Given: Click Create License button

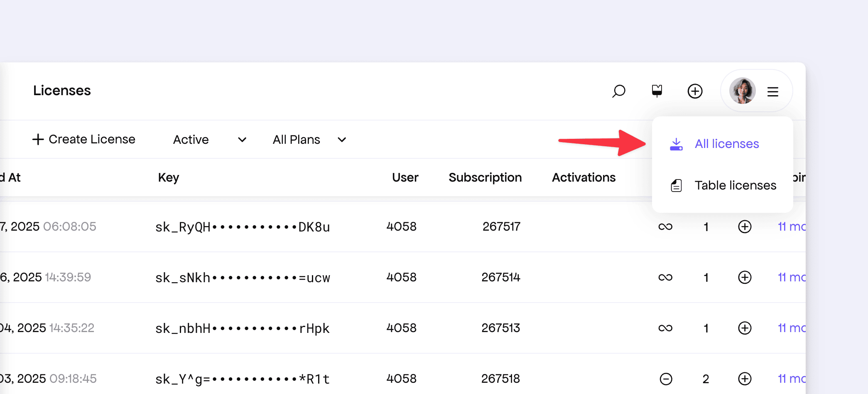Looking at the screenshot, I should coord(84,139).
